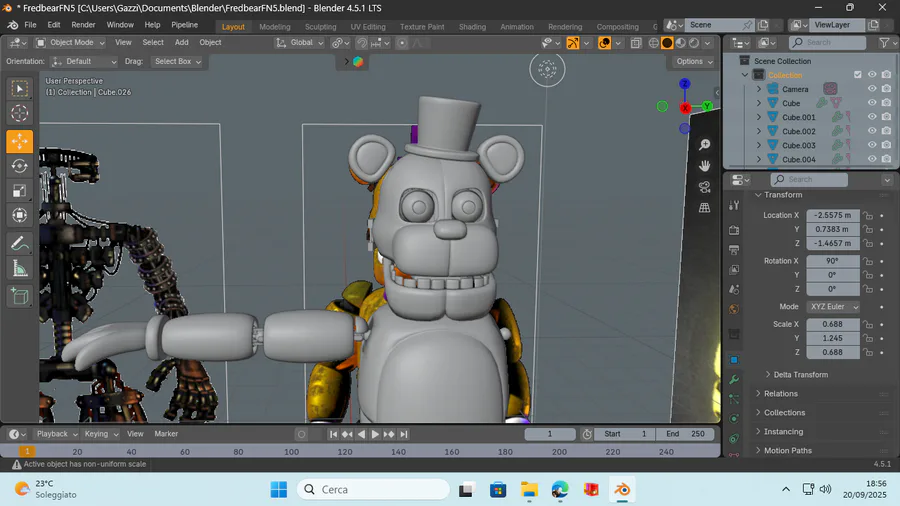Open the timeline Playback menu
Viewport: 900px width, 506px height.
coord(56,434)
